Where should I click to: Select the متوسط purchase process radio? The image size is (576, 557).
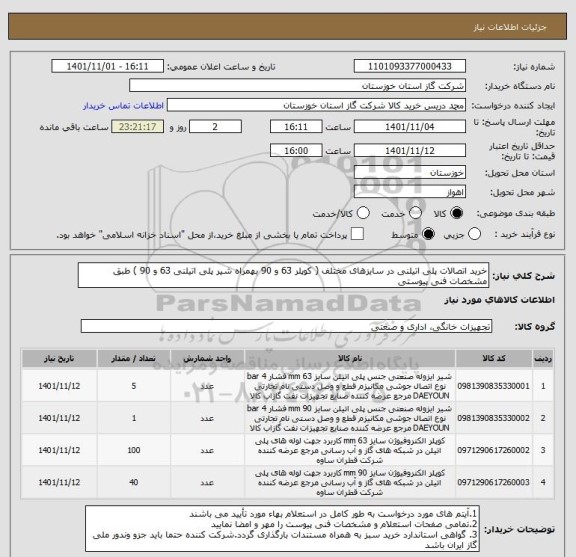click(x=428, y=234)
